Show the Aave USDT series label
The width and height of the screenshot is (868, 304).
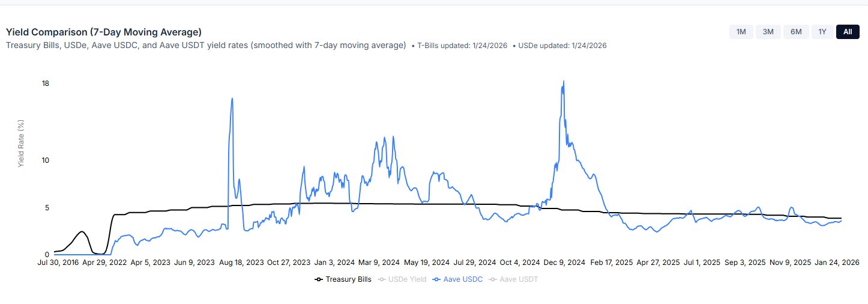coord(519,279)
